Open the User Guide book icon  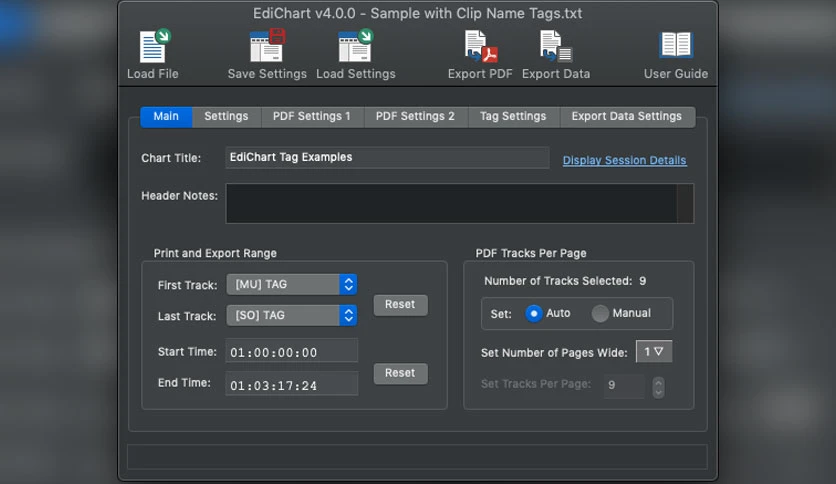pyautogui.click(x=676, y=45)
